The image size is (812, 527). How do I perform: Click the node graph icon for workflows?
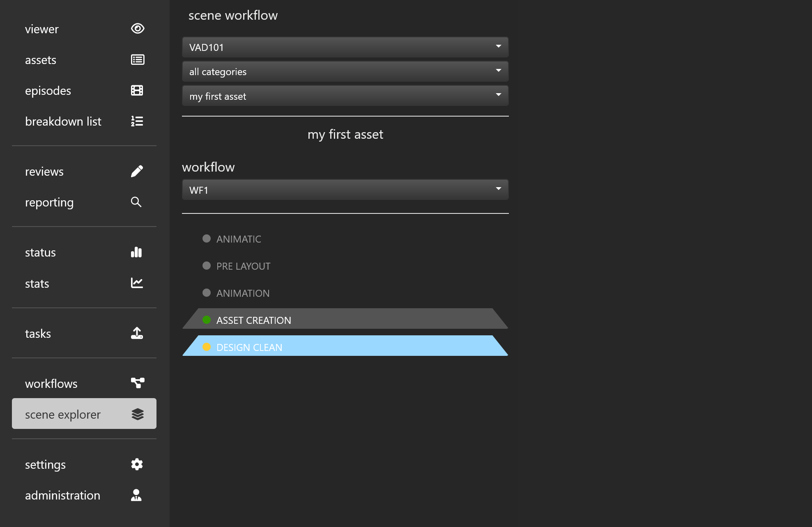pos(137,383)
